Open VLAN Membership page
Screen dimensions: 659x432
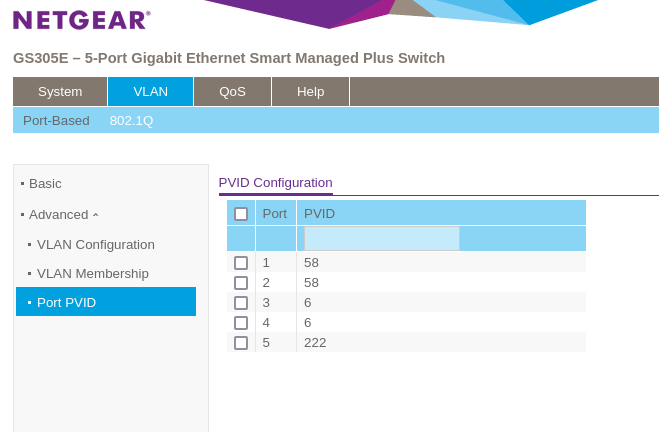92,273
